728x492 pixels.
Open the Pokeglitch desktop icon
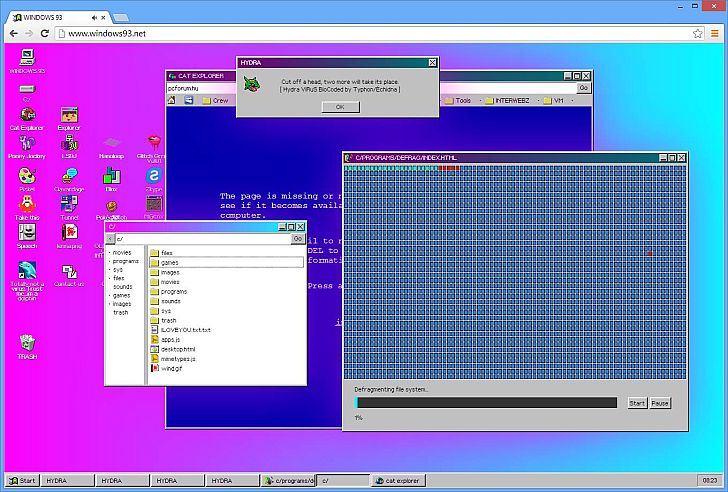point(111,210)
